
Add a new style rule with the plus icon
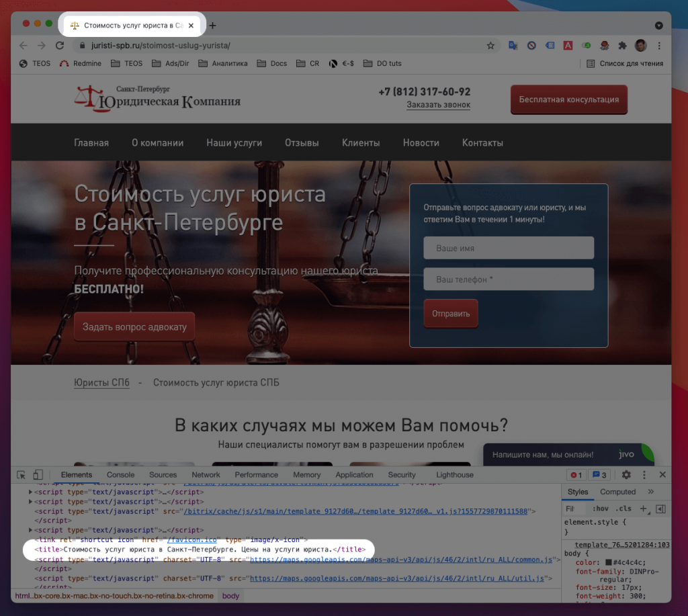pos(643,509)
